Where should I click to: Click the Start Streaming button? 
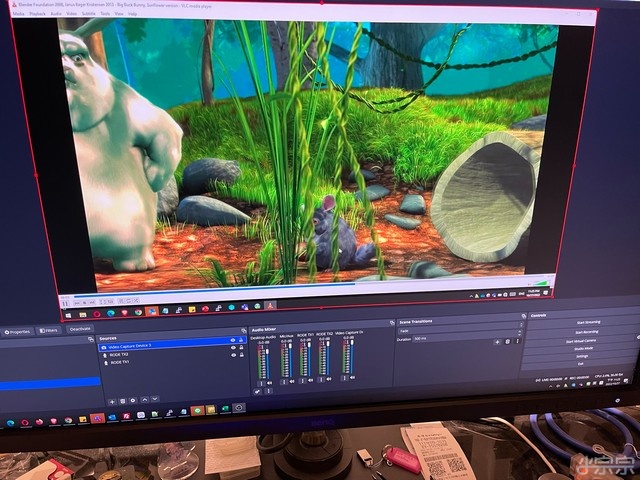[x=588, y=322]
